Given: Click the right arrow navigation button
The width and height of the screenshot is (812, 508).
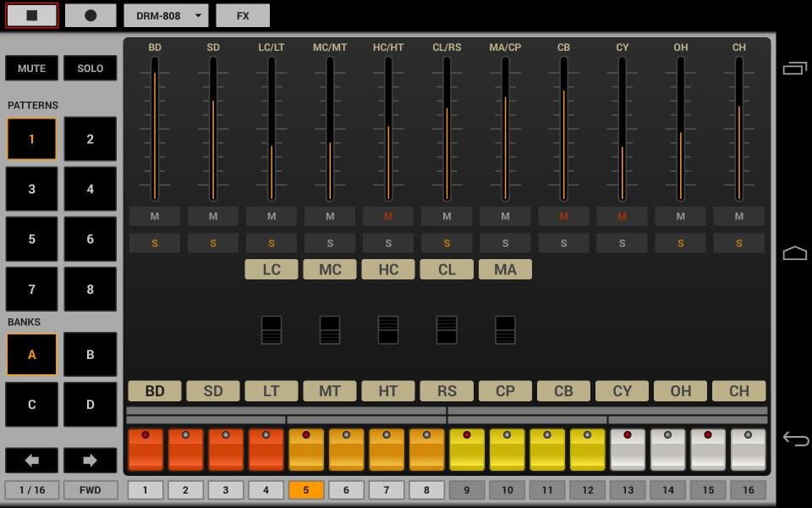Looking at the screenshot, I should (x=90, y=460).
